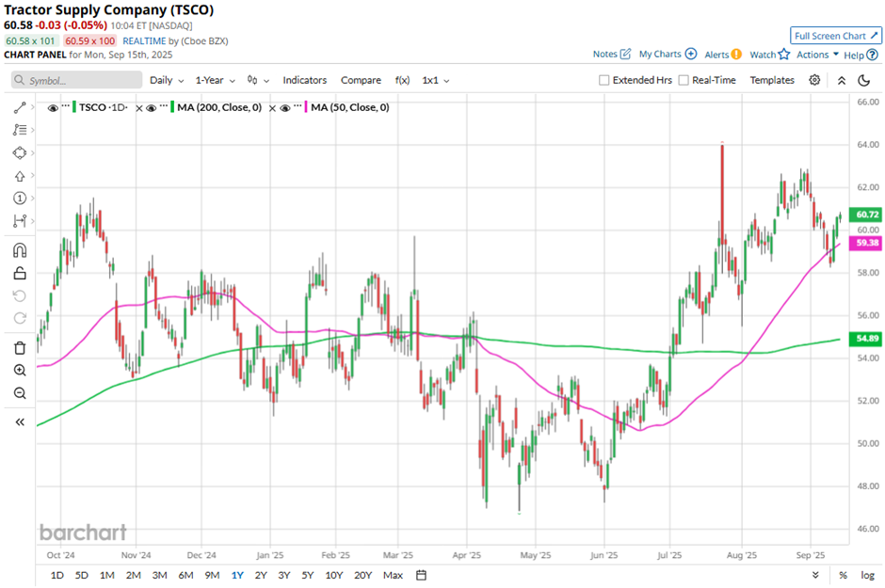The image size is (885, 588).
Task: Expand the Actions dropdown menu
Action: point(817,55)
